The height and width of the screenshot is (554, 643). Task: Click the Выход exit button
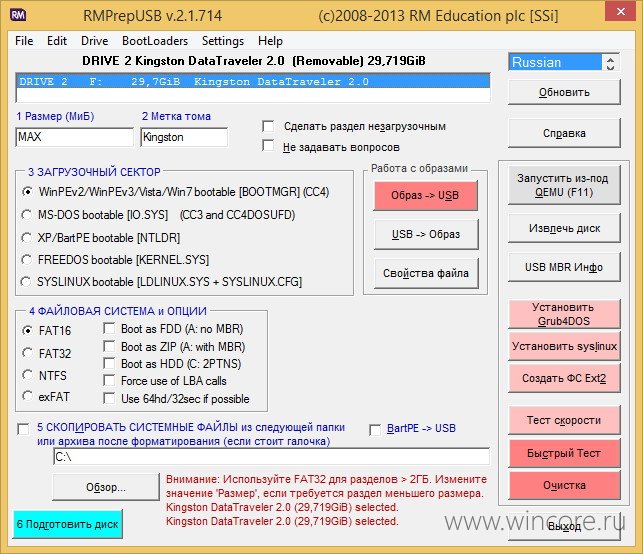point(564,527)
